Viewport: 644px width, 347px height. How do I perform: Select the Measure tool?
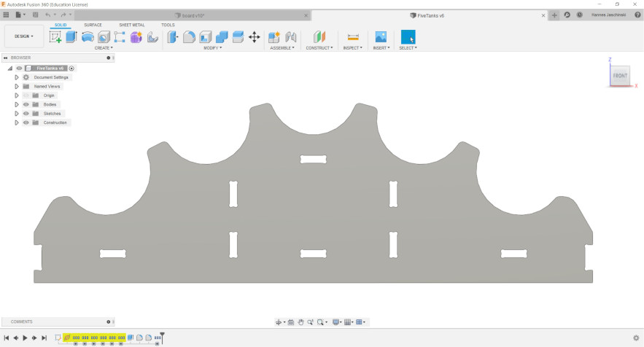tap(353, 37)
